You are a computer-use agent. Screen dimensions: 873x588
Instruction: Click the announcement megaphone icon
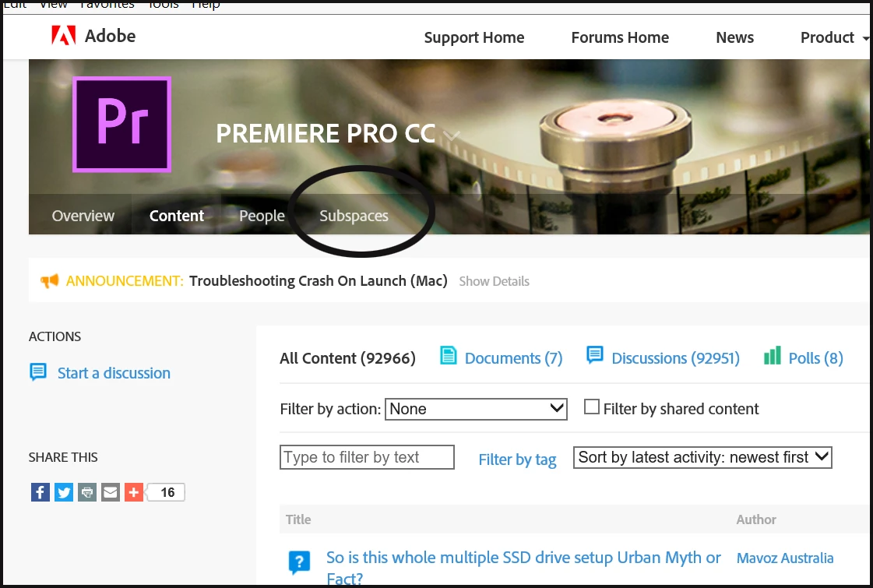50,280
